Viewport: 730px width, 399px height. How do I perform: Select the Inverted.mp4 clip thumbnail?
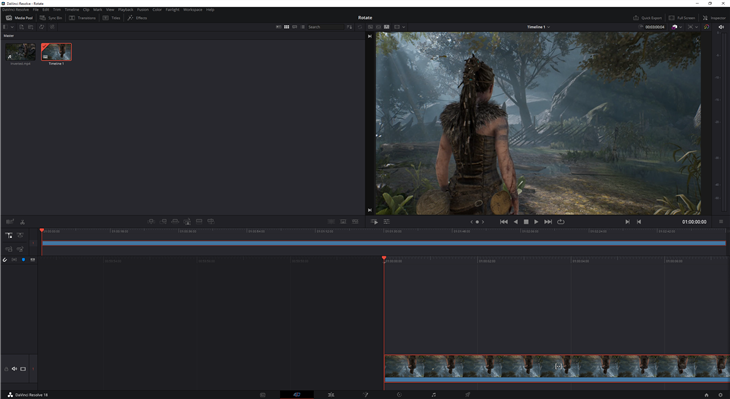pyautogui.click(x=20, y=52)
